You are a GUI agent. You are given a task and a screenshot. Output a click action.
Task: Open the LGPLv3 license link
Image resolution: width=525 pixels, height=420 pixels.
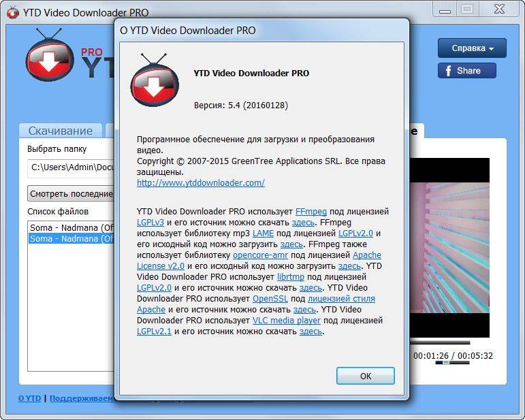click(x=150, y=222)
